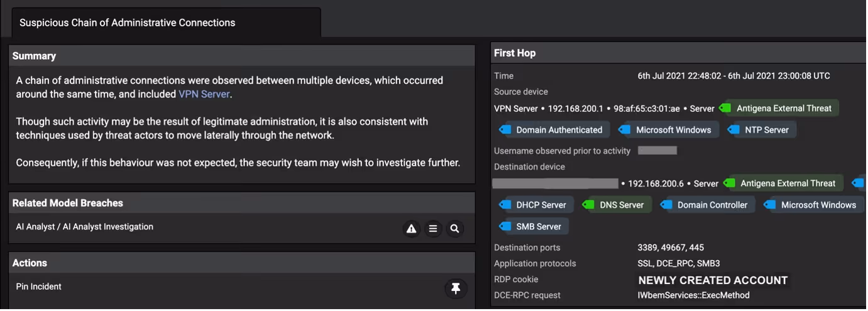Select the SMB Server tag
Image resolution: width=868 pixels, height=311 pixels.
[x=534, y=227]
